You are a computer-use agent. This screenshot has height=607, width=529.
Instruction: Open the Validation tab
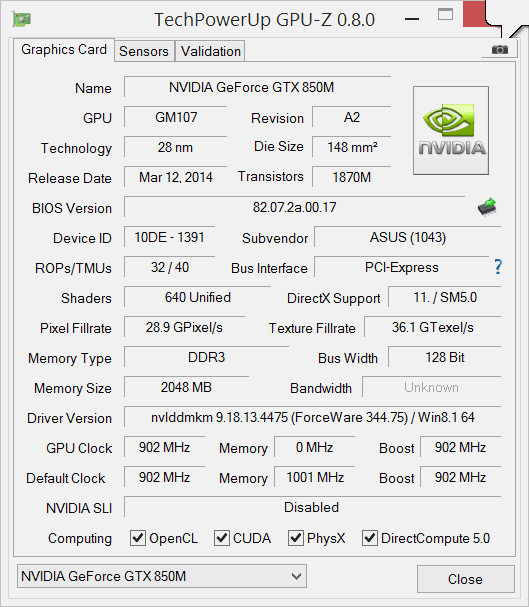tap(211, 51)
